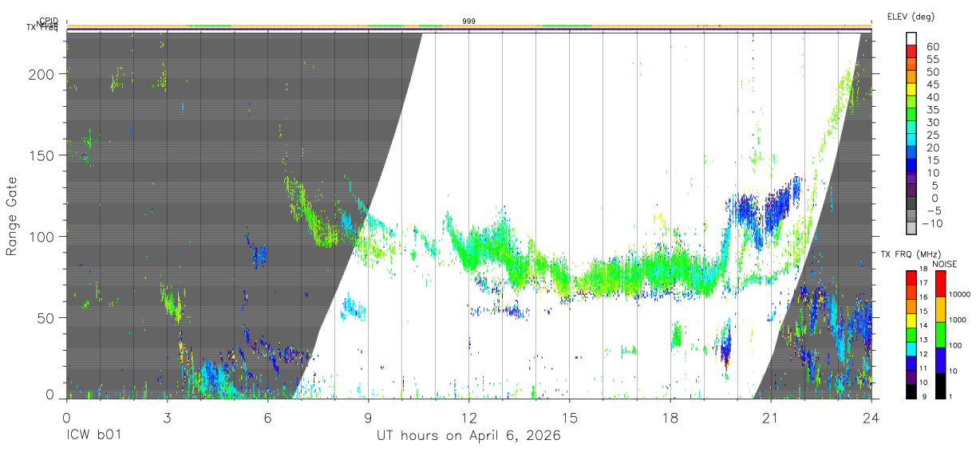Click the '45' tick on ELEV legend
Screen dimensions: 980x452
[x=932, y=85]
